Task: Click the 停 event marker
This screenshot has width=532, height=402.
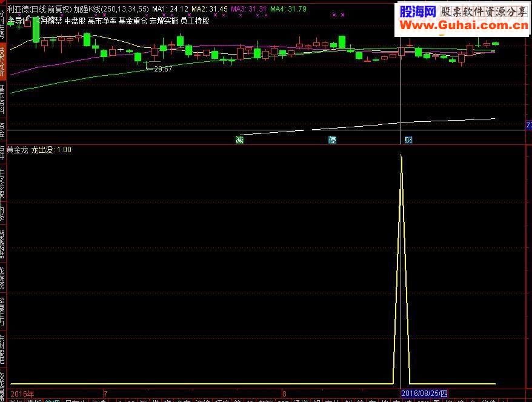Action: (x=332, y=139)
